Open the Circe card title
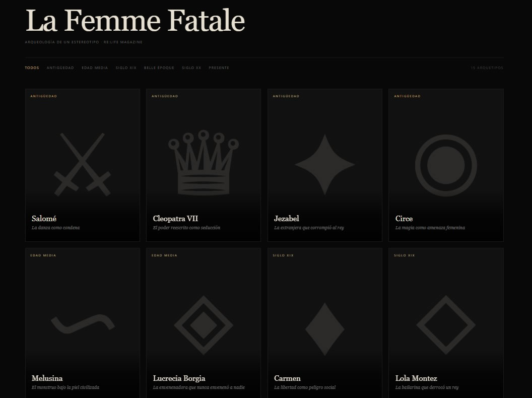The height and width of the screenshot is (398, 532). point(404,219)
